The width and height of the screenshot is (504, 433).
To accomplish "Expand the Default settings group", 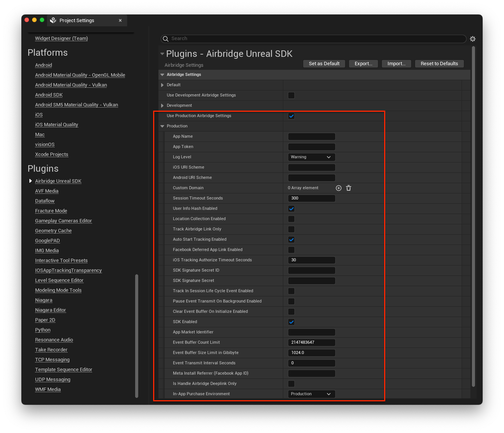I will (162, 85).
